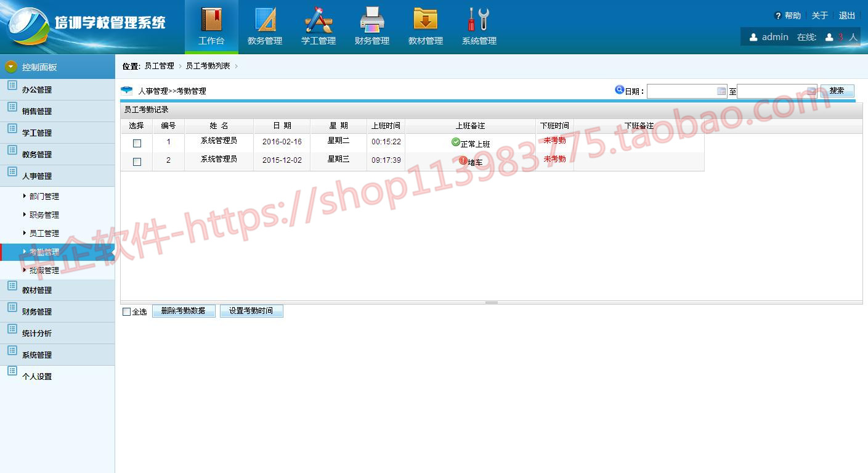Click the search magnifier icon beside 日期
Screen dimensions: 868x473
coord(620,90)
